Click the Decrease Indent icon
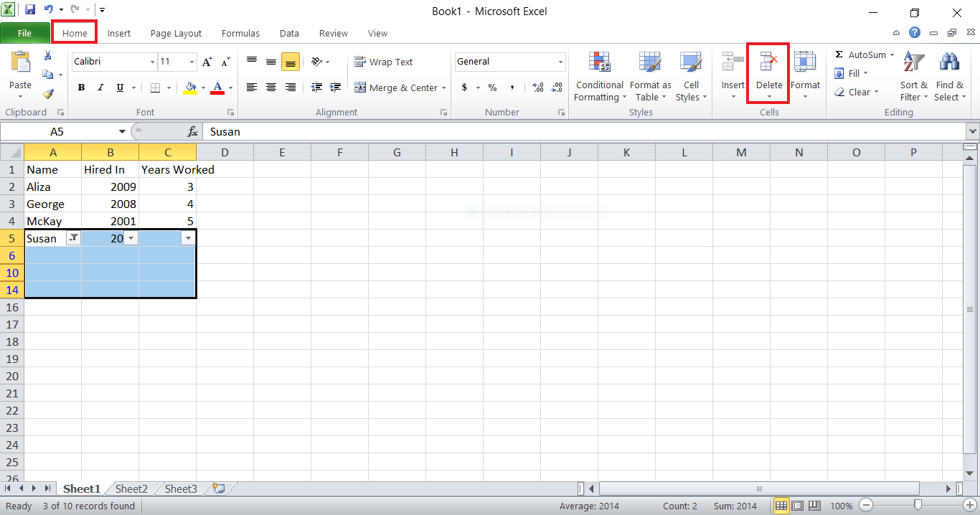980x515 pixels. coord(316,88)
